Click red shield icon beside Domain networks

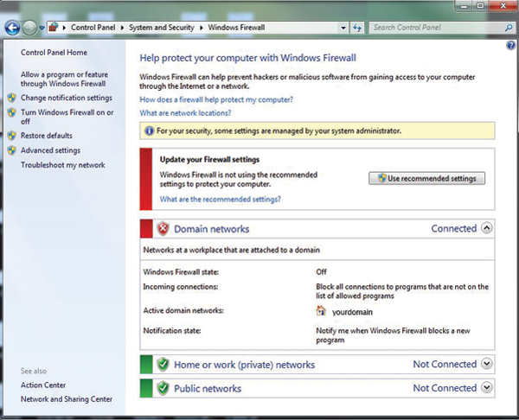point(163,229)
